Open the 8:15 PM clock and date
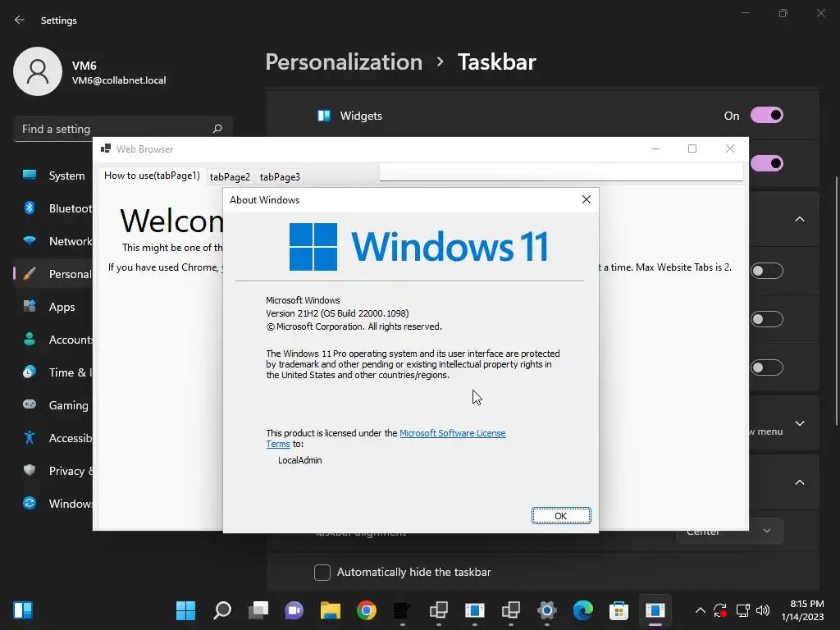Screen dimensions: 840x630 [802, 610]
